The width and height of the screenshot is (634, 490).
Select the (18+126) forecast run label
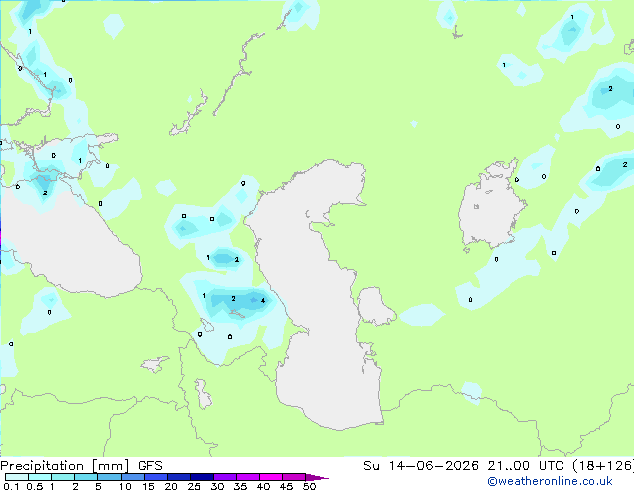tap(602, 466)
